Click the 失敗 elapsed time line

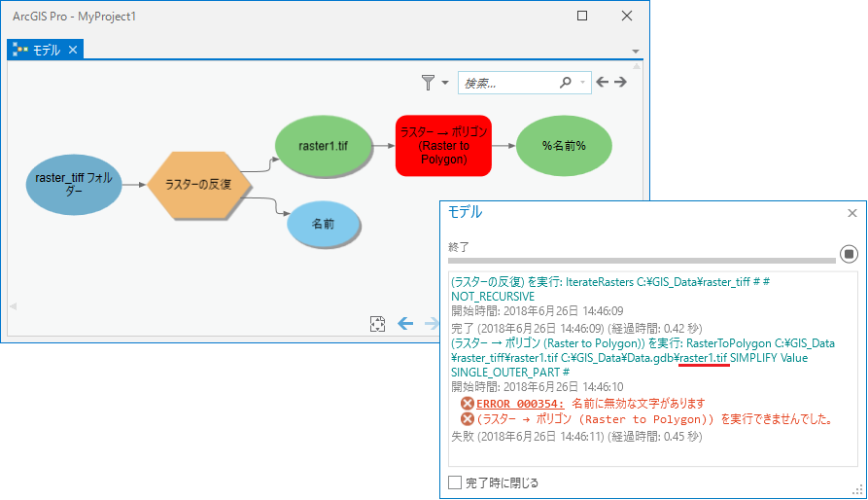[576, 437]
